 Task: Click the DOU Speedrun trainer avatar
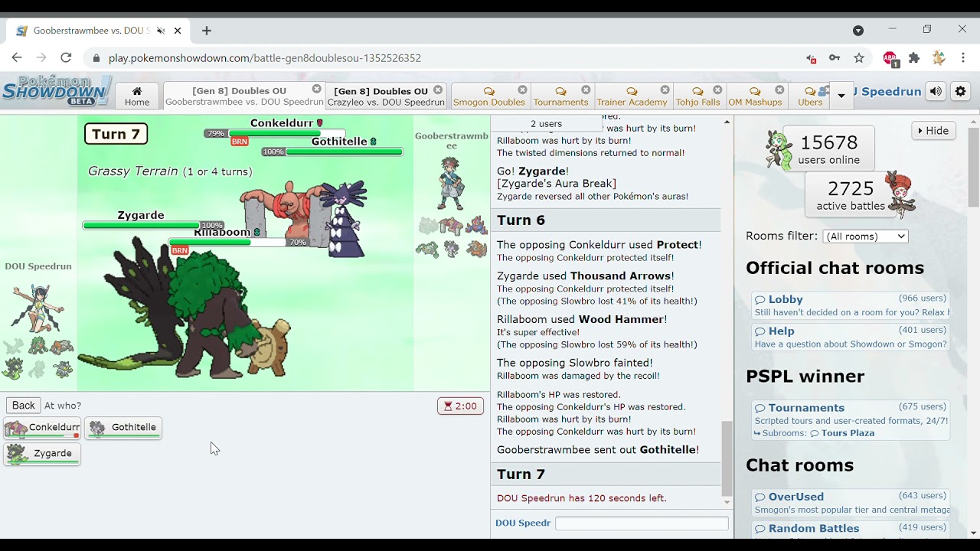(36, 308)
